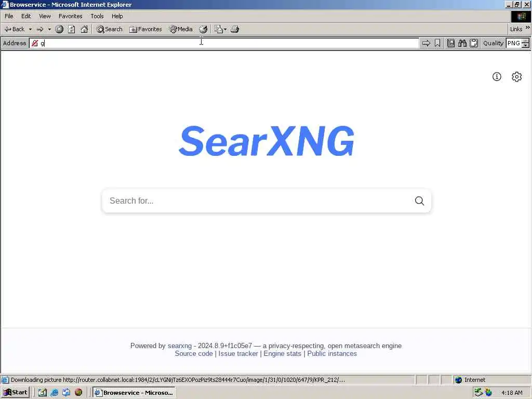Open the 'Public instances' link
The image size is (532, 399).
(332, 353)
